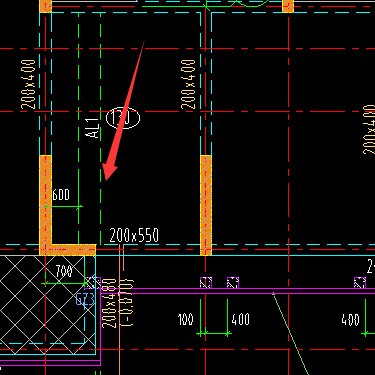Click the 200x400 label beside (-0.070)

coord(109,303)
